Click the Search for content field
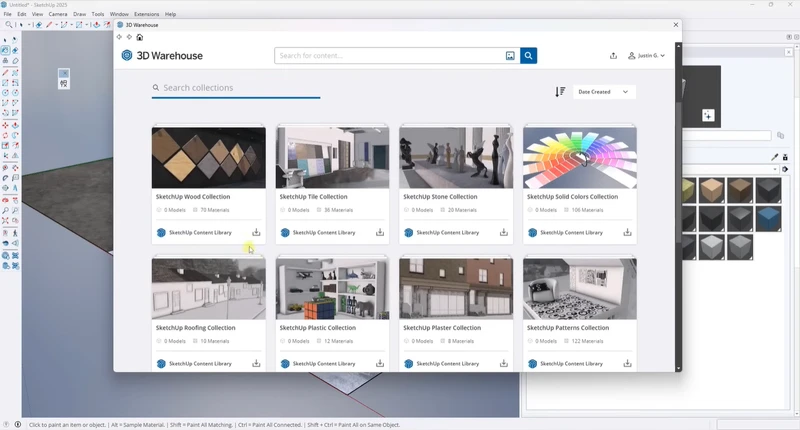 (x=388, y=56)
